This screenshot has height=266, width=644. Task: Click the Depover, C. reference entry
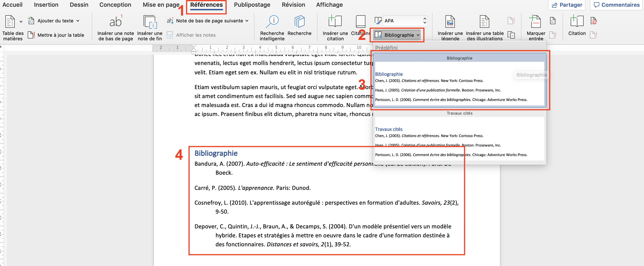pos(323,235)
